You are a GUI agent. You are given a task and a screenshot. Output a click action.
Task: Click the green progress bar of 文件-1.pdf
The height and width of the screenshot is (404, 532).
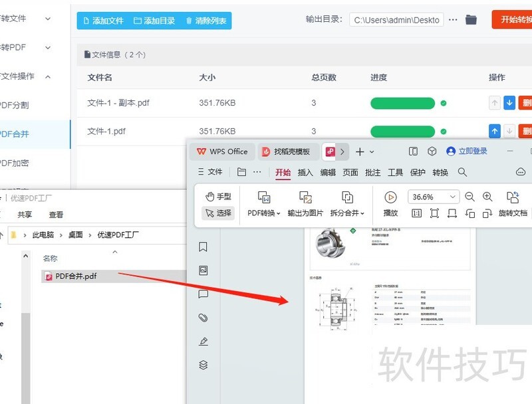tap(402, 131)
